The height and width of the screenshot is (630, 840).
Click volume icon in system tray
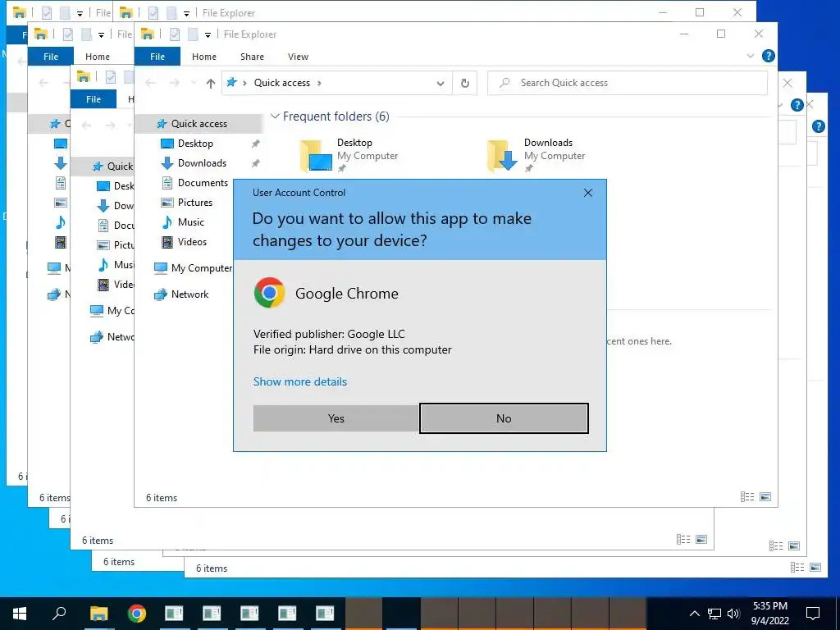[733, 614]
